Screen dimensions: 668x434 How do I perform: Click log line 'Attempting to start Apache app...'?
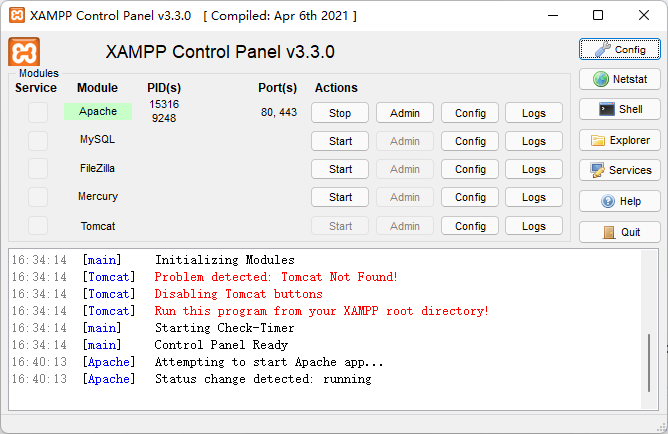(269, 362)
